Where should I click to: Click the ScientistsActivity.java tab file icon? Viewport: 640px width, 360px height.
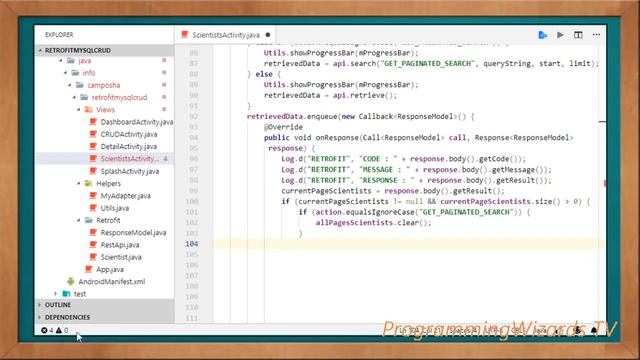pos(185,35)
